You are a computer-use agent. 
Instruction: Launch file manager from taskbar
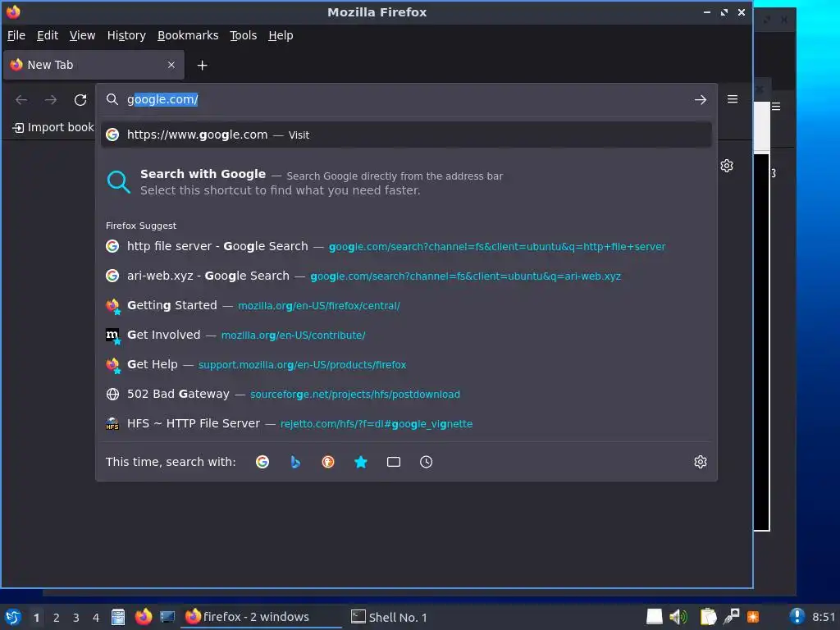[x=118, y=617]
